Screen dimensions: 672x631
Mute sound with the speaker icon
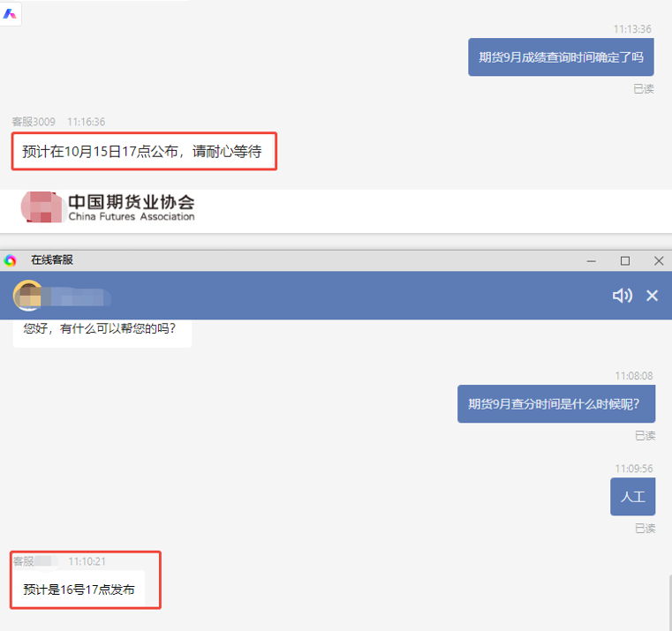tap(622, 296)
